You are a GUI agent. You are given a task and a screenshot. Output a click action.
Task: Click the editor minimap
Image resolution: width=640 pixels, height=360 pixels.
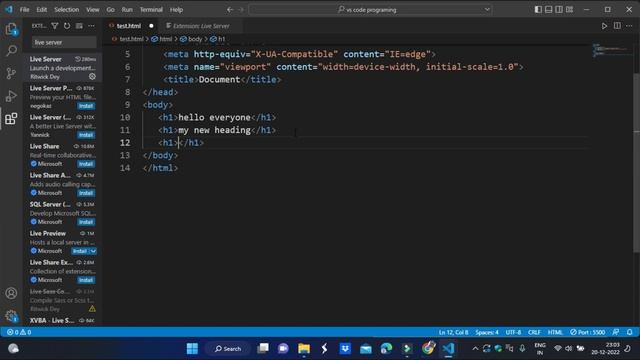611,50
